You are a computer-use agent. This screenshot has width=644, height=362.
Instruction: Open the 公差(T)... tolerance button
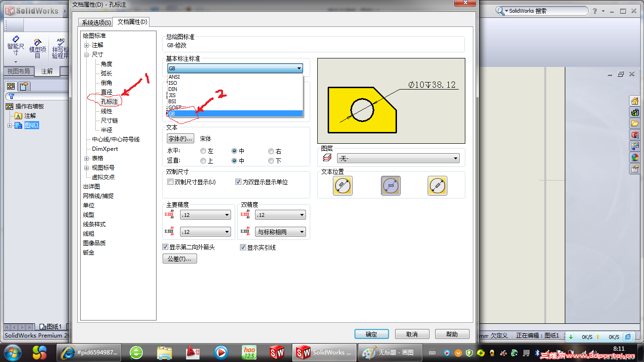point(180,259)
